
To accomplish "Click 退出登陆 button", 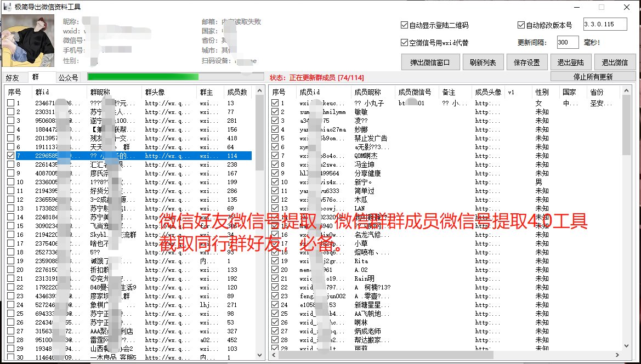I will 571,62.
